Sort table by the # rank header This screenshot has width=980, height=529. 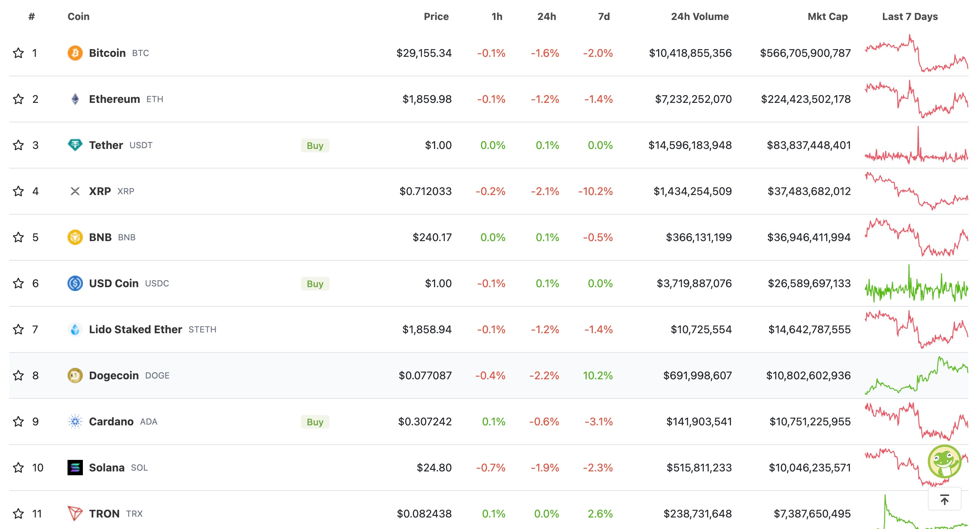tap(32, 17)
